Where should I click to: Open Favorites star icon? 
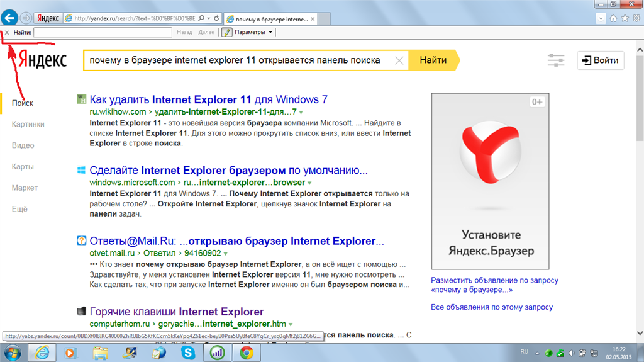coord(625,18)
